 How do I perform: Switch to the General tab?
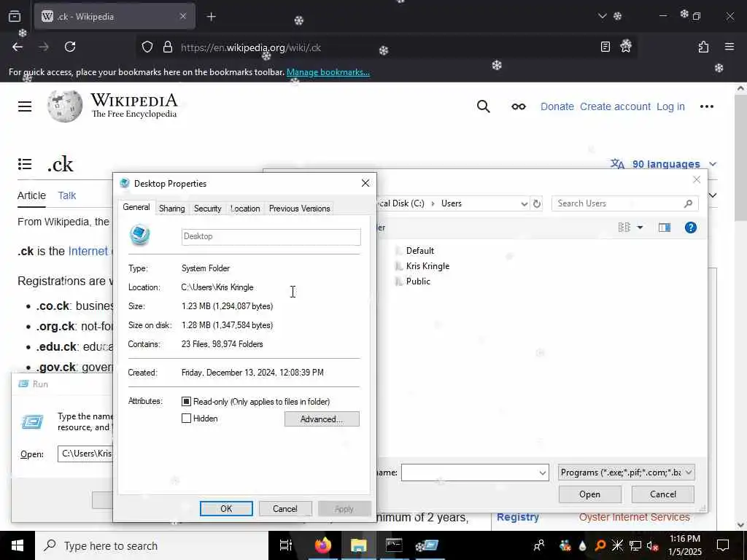pos(136,207)
